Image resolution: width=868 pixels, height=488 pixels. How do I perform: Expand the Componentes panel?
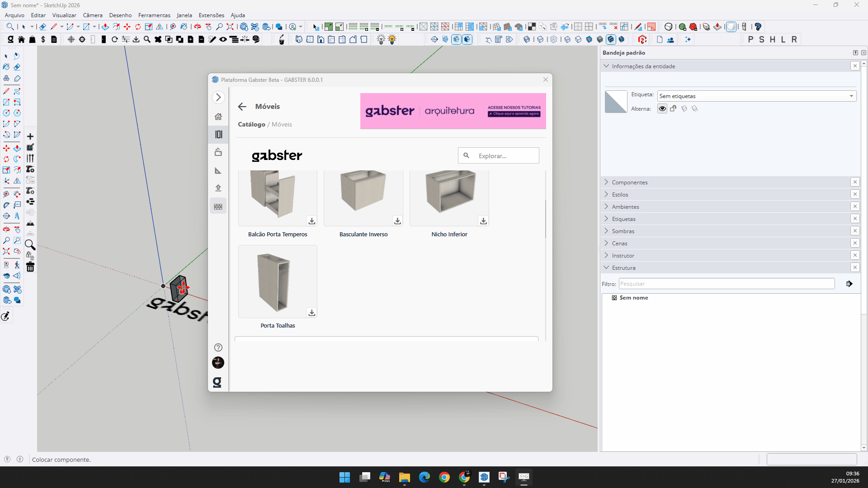[x=629, y=183]
